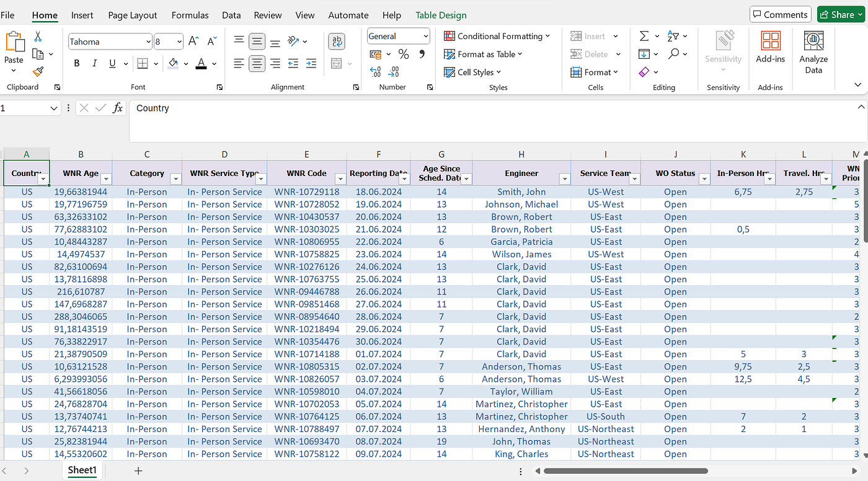This screenshot has width=868, height=481.
Task: Apply Percent Style number format
Action: [404, 55]
